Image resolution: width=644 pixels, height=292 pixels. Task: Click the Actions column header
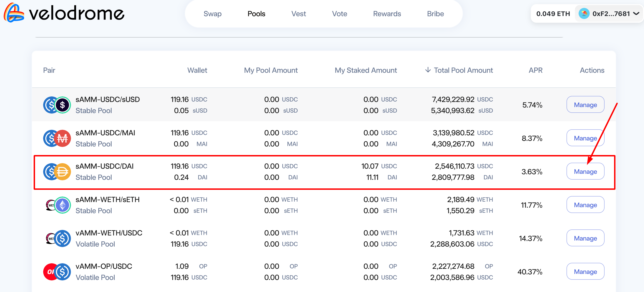pyautogui.click(x=592, y=70)
